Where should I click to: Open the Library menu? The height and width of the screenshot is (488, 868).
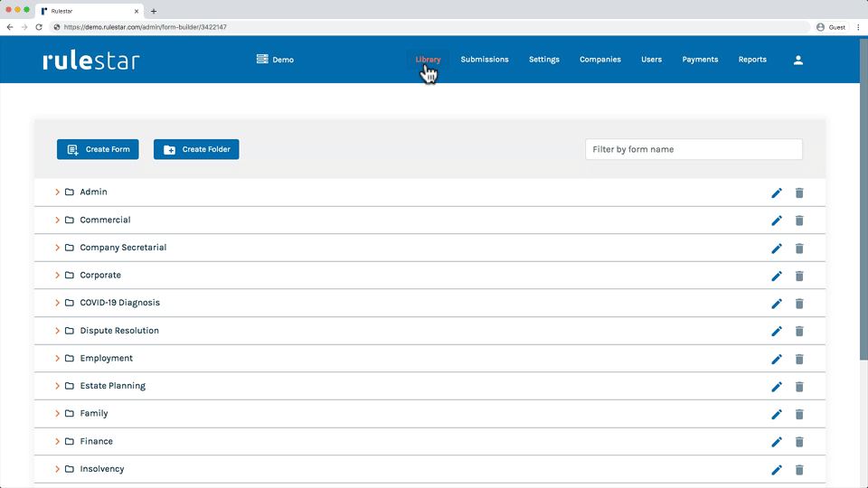tap(428, 60)
